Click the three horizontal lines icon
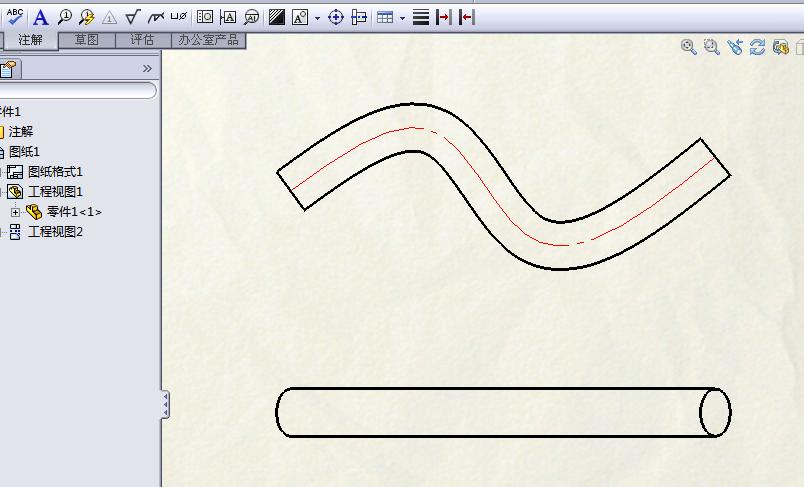Screen dimensions: 804x487 point(420,17)
